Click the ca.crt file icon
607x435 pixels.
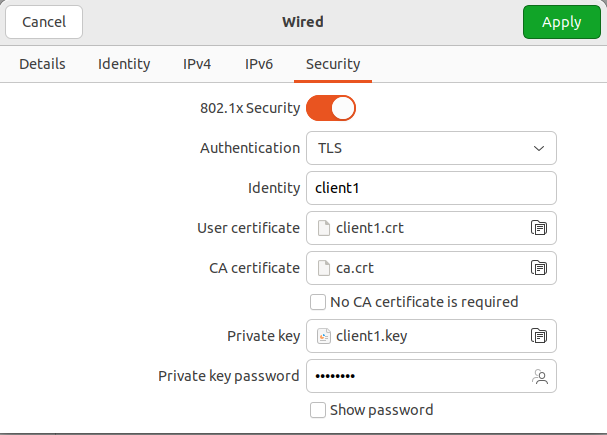tap(323, 268)
